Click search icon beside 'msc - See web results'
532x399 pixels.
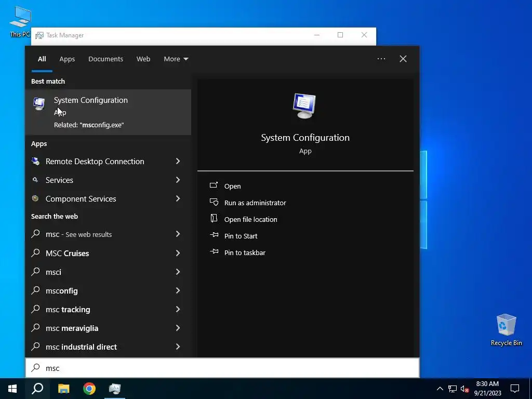pos(35,234)
